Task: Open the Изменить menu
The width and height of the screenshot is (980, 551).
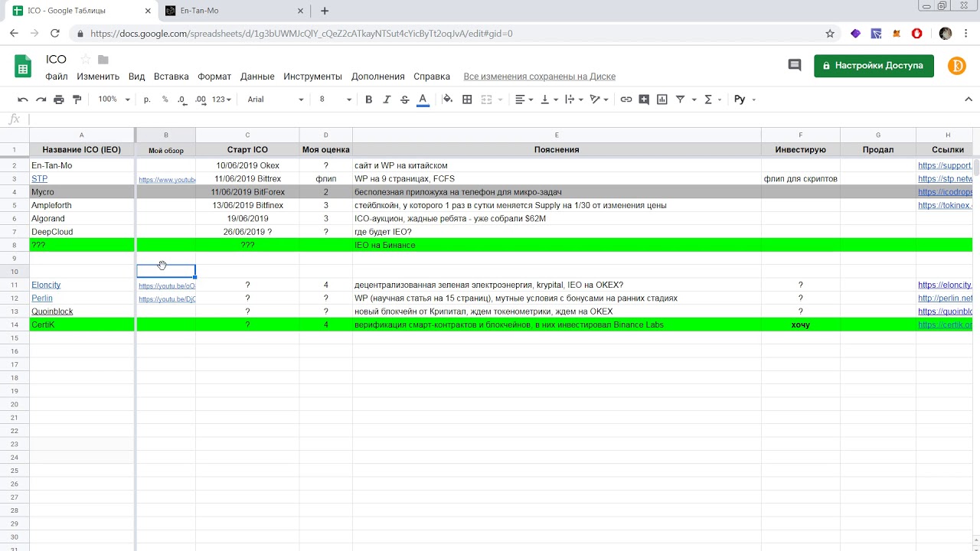Action: pyautogui.click(x=98, y=77)
